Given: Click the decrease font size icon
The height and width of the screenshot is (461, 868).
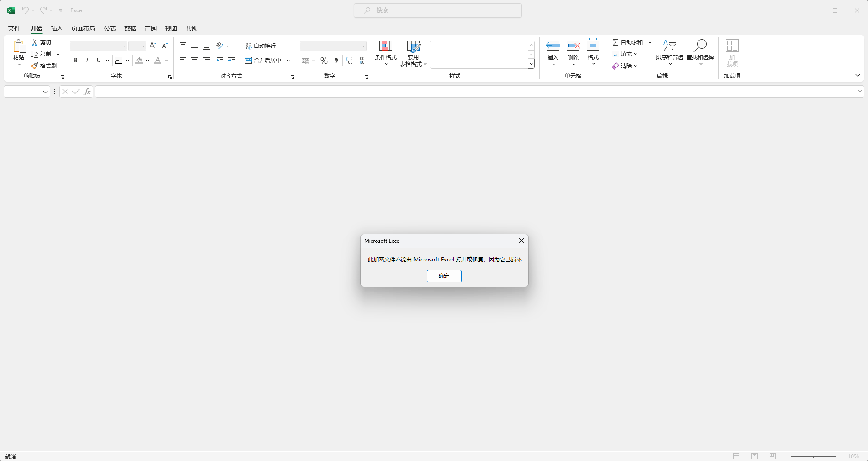Looking at the screenshot, I should click(165, 46).
